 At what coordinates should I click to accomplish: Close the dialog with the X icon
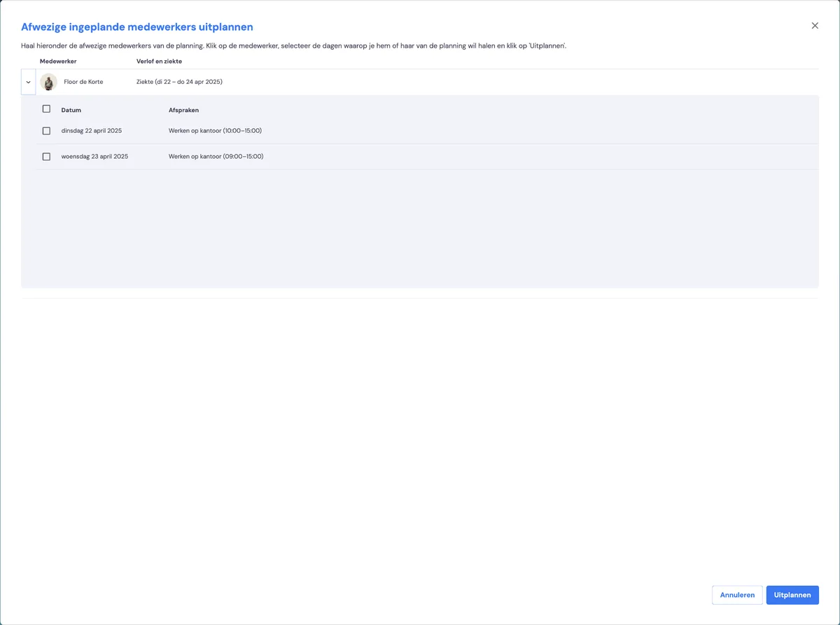pos(815,26)
